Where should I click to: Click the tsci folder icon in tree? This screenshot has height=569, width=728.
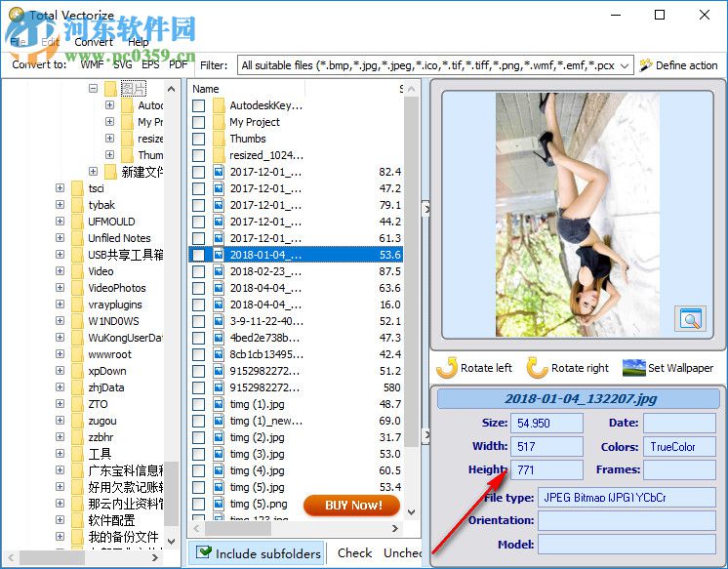pyautogui.click(x=77, y=188)
